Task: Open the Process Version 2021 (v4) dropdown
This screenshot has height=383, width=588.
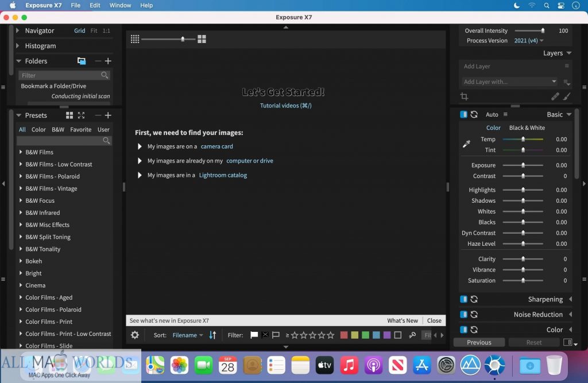Action: (x=529, y=41)
